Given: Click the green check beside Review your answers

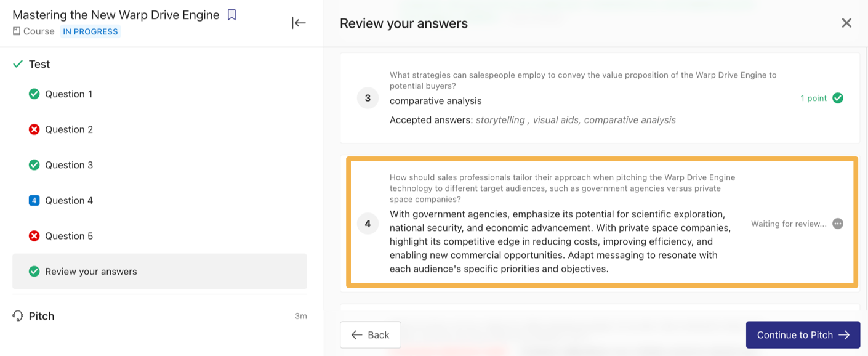Looking at the screenshot, I should 34,272.
